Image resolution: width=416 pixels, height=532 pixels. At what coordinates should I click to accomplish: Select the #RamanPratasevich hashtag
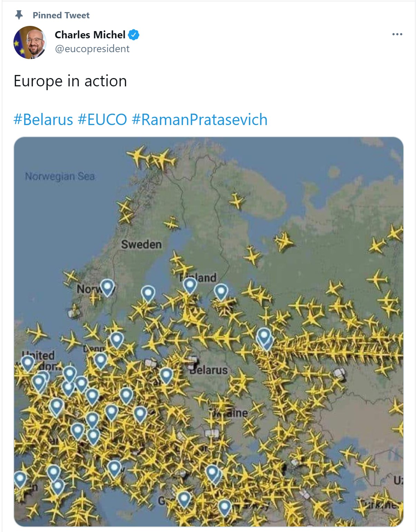pos(200,120)
